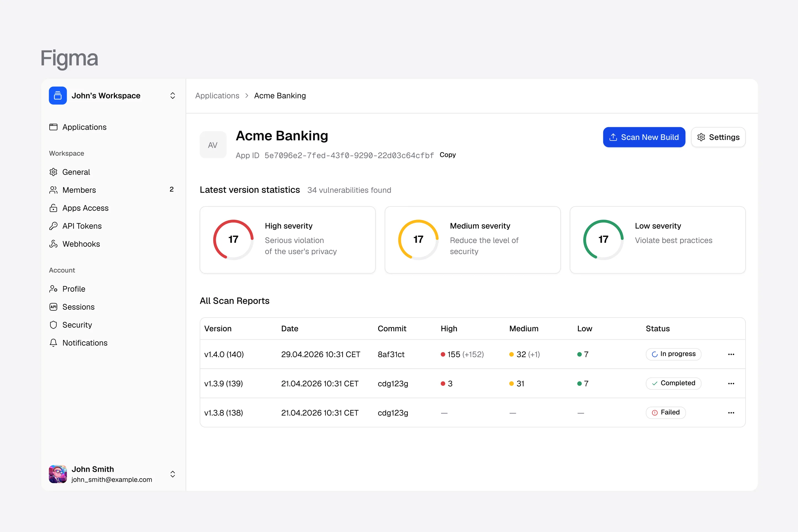Go to General workspace settings

(x=76, y=172)
